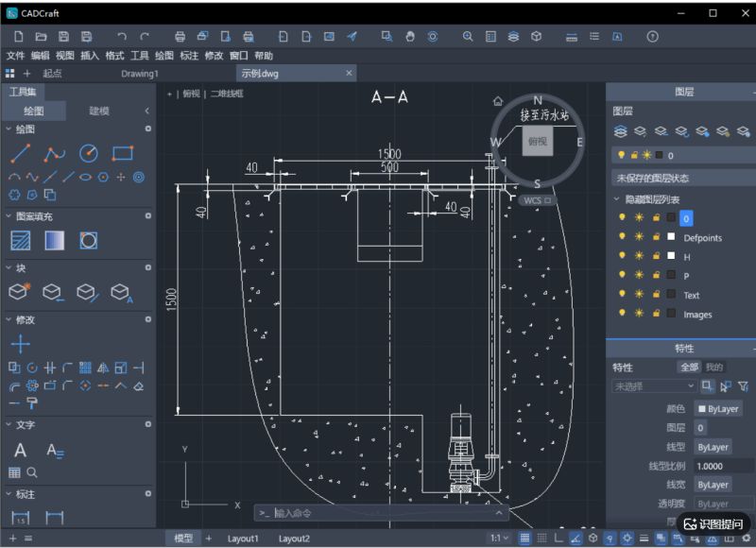The image size is (756, 548).
Task: Open the 1:1 scale dropdown
Action: click(500, 538)
